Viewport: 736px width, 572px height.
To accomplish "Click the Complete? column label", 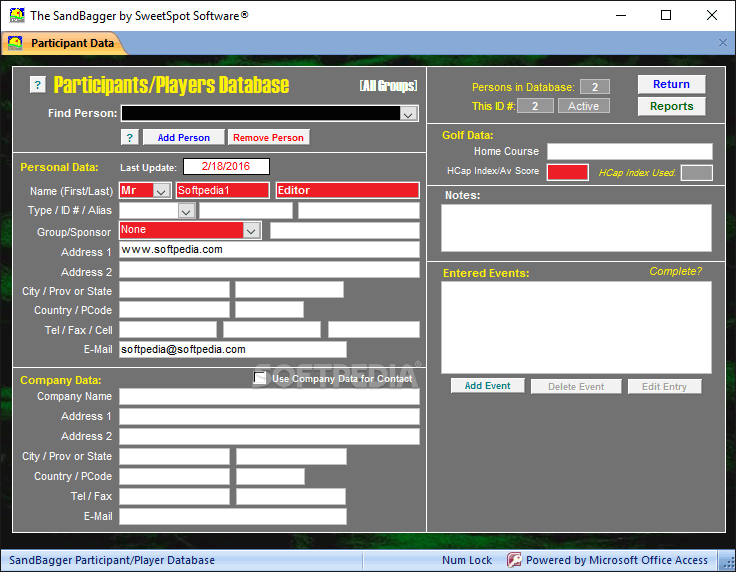I will tap(675, 271).
